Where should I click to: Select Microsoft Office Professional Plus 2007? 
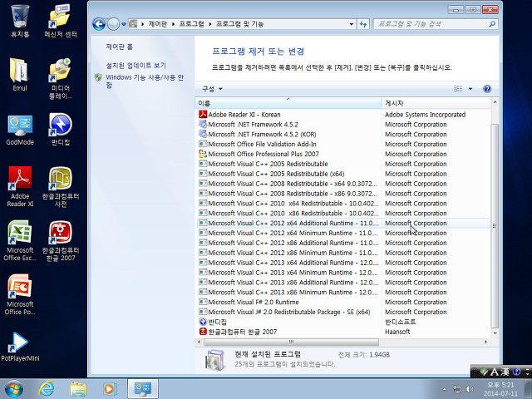pos(342,154)
